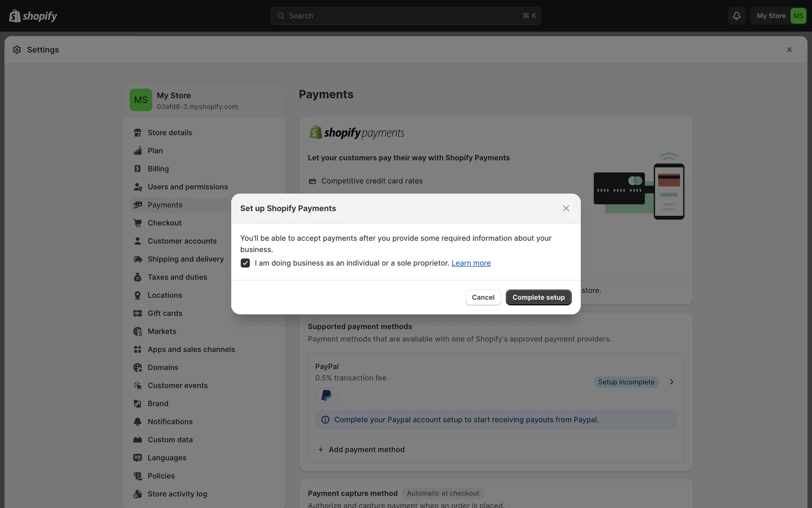This screenshot has height=508, width=812.
Task: Close the Set up Shopify Payments dialog
Action: click(x=566, y=208)
